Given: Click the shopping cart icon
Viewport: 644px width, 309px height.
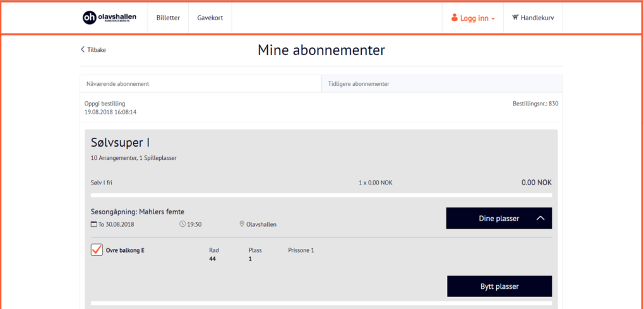Looking at the screenshot, I should (x=515, y=18).
